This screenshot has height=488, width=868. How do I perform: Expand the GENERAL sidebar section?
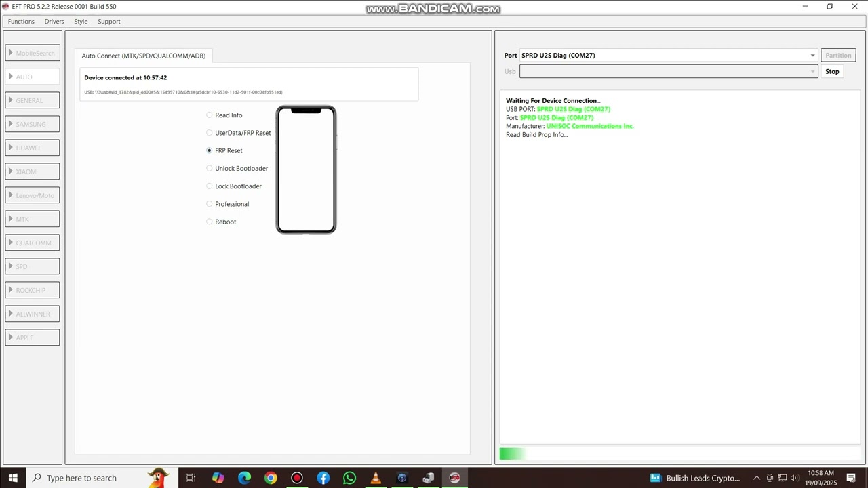[33, 100]
